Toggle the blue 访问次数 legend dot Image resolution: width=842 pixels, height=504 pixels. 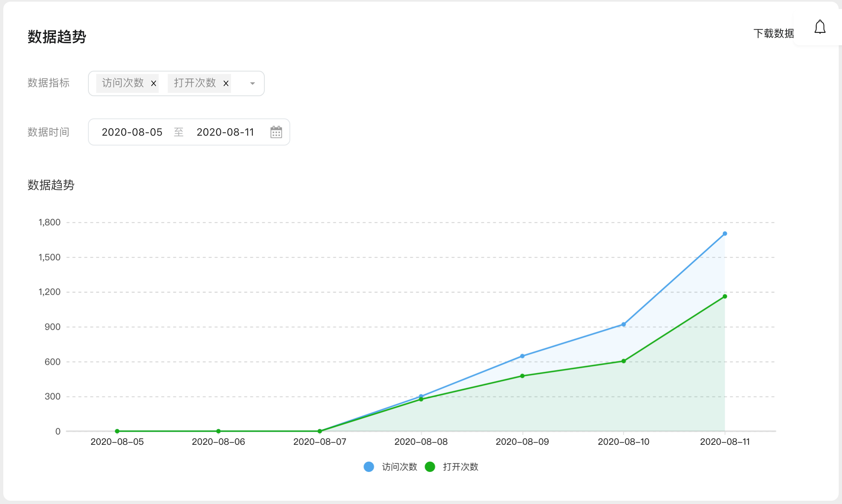click(x=369, y=467)
